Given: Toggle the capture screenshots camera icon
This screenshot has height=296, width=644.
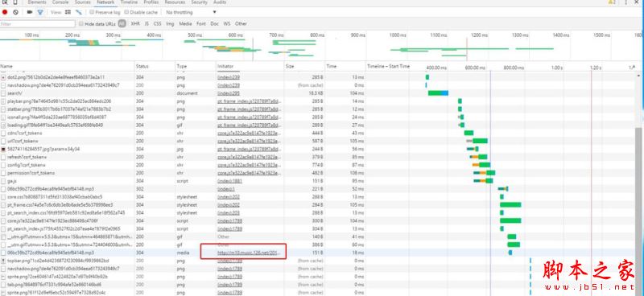Looking at the screenshot, I should click(30, 12).
